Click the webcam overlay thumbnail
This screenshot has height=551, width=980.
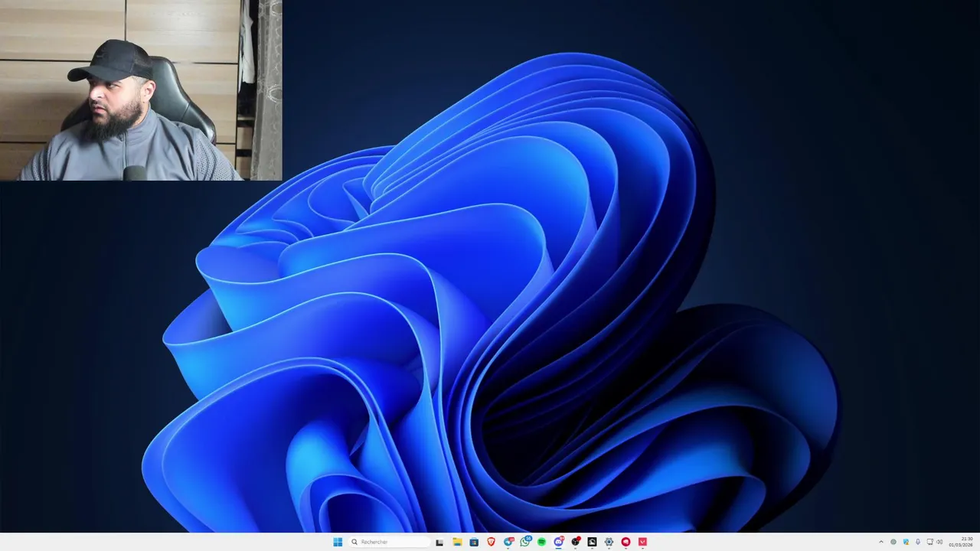coord(141,90)
